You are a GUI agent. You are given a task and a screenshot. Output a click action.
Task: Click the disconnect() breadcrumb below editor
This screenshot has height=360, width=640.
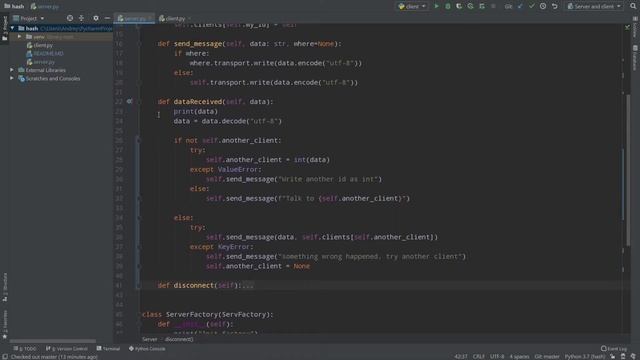pos(179,339)
